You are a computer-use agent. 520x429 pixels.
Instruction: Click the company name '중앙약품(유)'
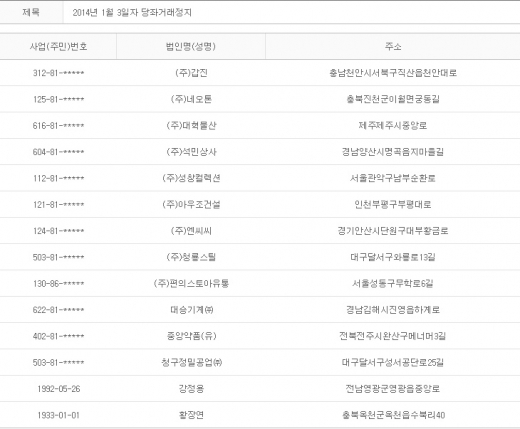(x=192, y=336)
